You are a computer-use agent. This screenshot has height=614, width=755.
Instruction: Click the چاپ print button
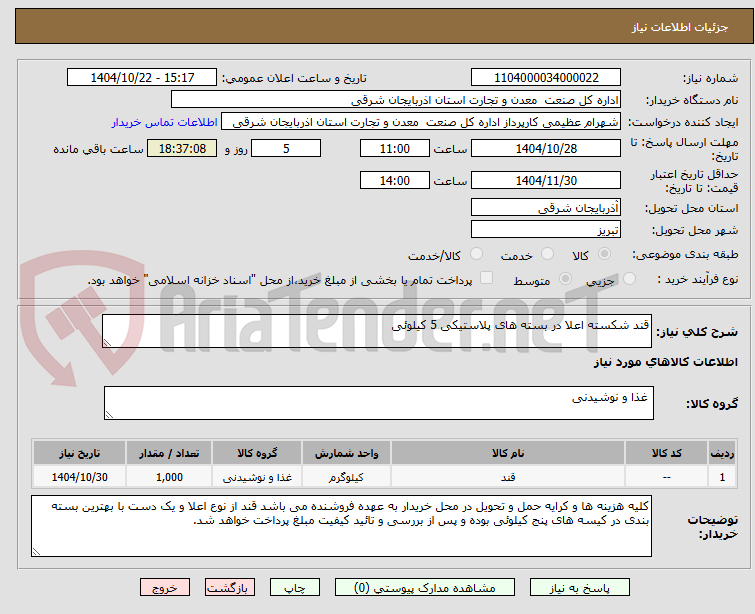295,588
